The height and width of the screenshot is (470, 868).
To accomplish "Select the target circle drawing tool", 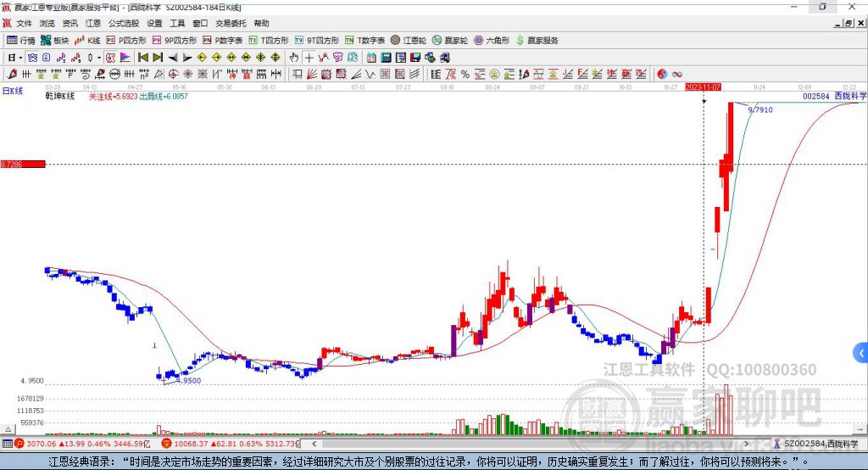I will click(173, 75).
